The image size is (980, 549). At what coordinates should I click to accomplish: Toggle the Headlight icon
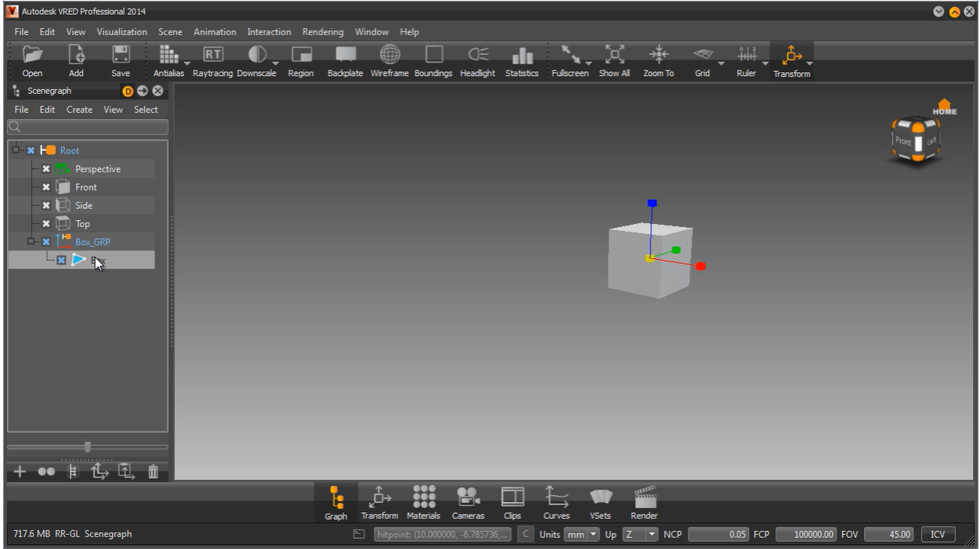click(x=478, y=55)
